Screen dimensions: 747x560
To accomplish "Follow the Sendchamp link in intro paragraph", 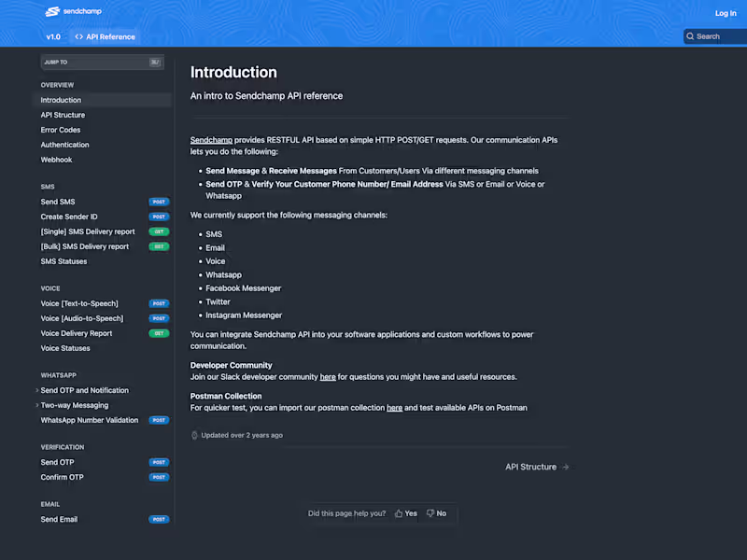I will (211, 140).
